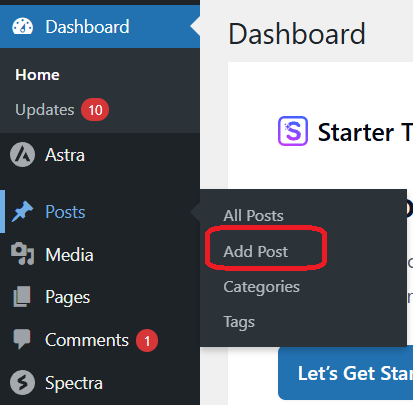The height and width of the screenshot is (405, 413).
Task: Click the Comments speech-bubble icon
Action: 22,339
